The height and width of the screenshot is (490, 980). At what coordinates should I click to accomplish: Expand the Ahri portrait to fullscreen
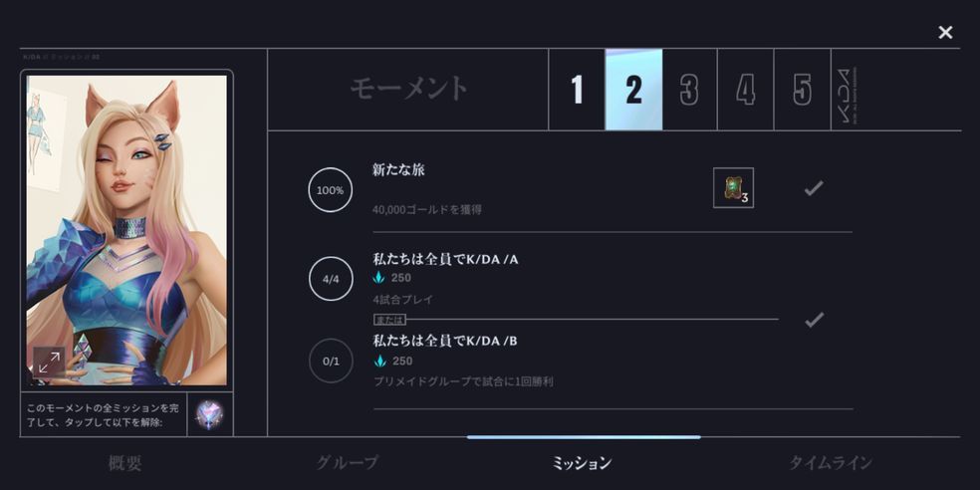click(x=49, y=363)
